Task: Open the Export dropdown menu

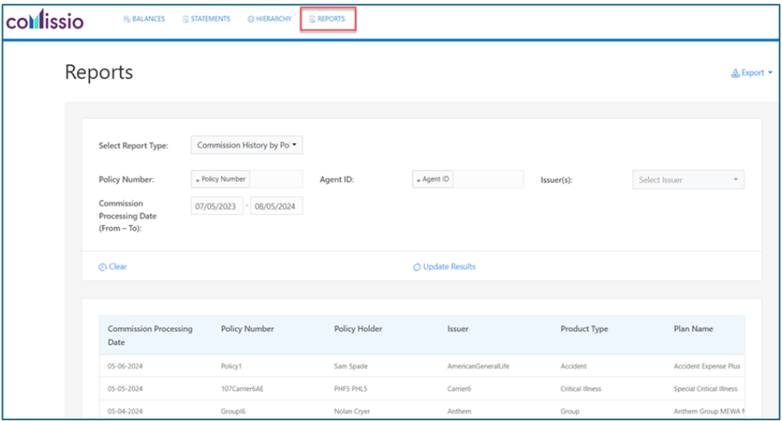Action: point(752,73)
